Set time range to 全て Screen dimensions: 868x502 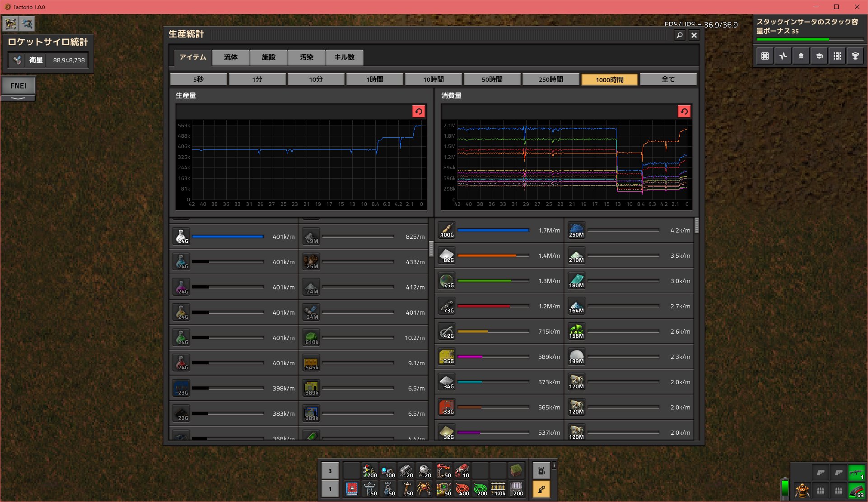coord(668,79)
